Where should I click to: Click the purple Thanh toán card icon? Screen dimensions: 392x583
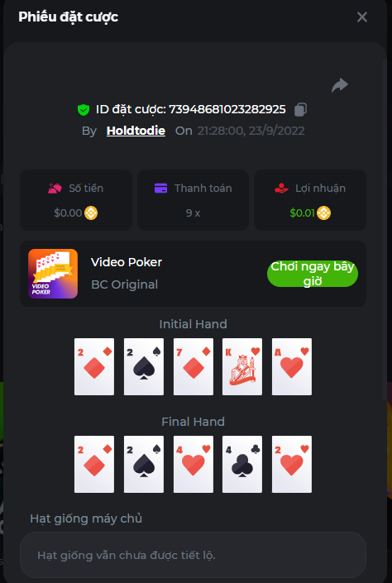pyautogui.click(x=160, y=189)
